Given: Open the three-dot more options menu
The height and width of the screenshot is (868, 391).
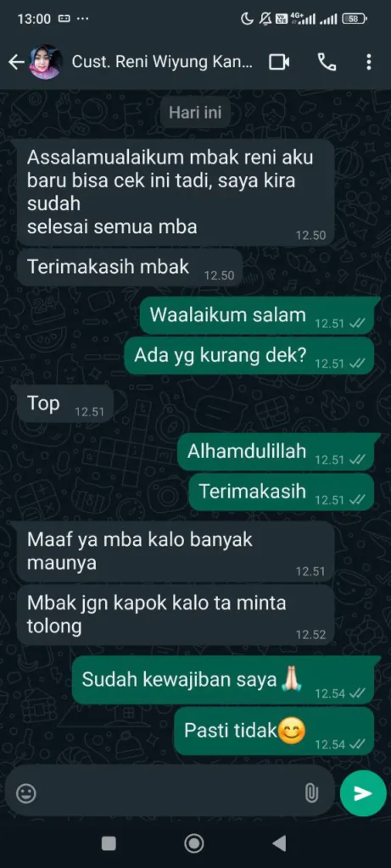Looking at the screenshot, I should (x=369, y=62).
